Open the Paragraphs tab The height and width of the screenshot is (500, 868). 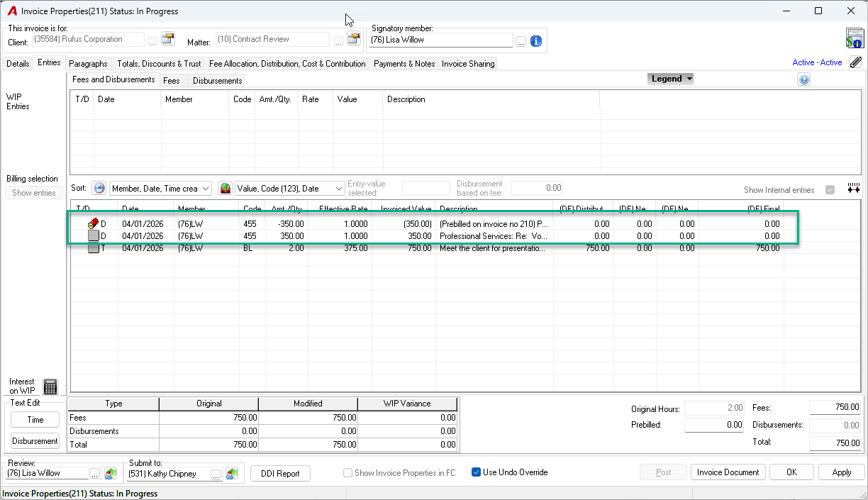88,63
